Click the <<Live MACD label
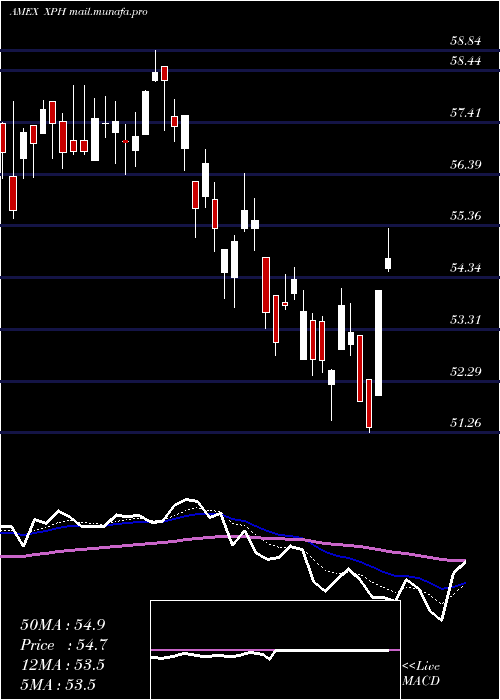500x700 pixels. click(421, 674)
